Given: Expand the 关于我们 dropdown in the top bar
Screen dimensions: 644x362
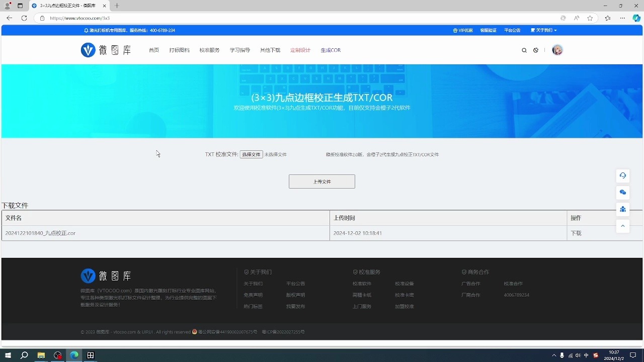Looking at the screenshot, I should (x=543, y=30).
